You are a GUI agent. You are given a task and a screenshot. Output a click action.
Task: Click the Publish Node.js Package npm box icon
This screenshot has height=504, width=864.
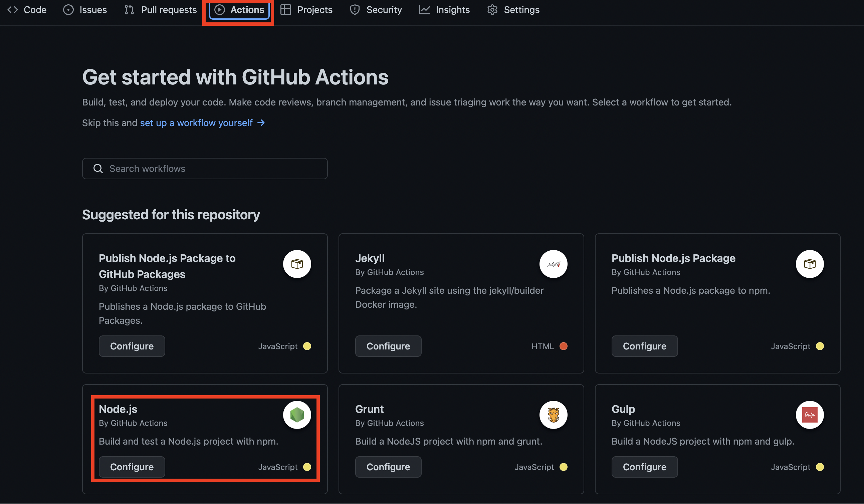click(x=810, y=264)
